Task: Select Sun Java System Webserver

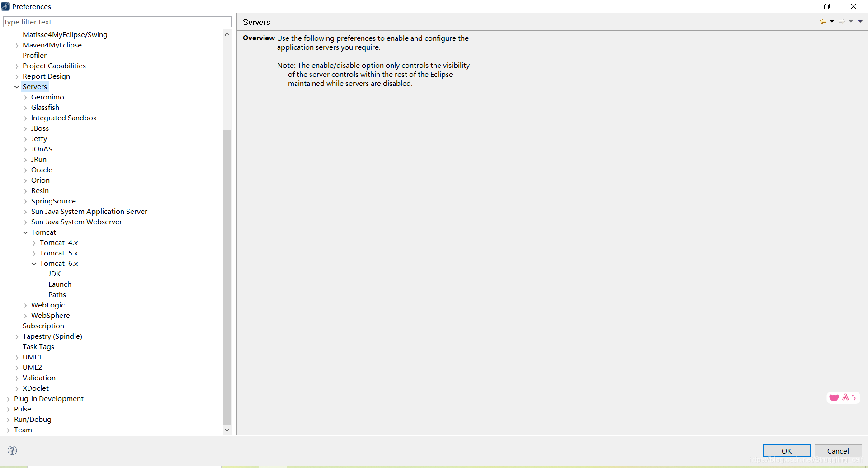Action: [76, 222]
